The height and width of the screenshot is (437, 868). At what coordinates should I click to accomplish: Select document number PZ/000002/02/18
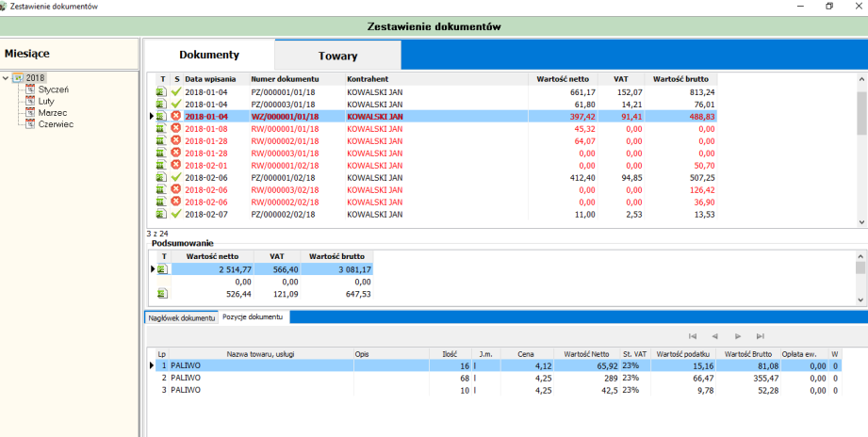tap(283, 214)
